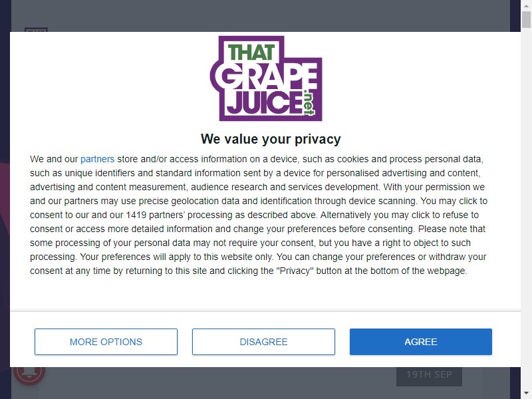Click the white JUICE lettering in logo

pyautogui.click(x=265, y=102)
